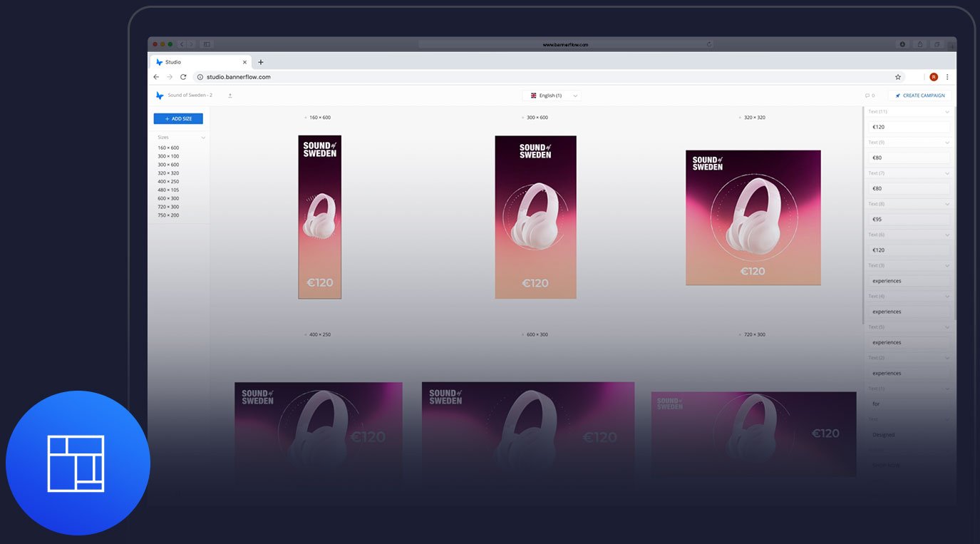The image size is (980, 544).
Task: Click the Text (3) field containing experiences
Action: [909, 281]
